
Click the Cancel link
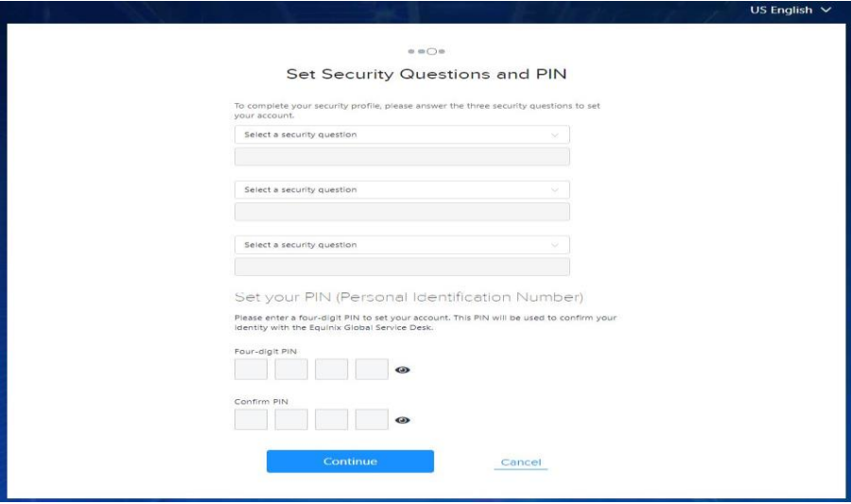coord(521,462)
